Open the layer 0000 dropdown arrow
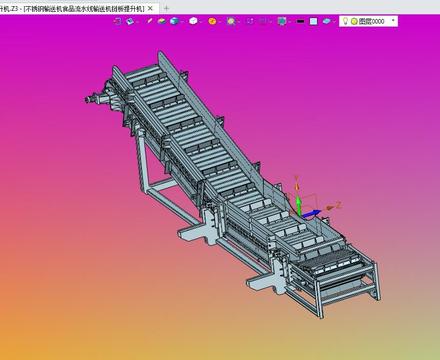Viewport: 440px width, 360px height. (393, 21)
